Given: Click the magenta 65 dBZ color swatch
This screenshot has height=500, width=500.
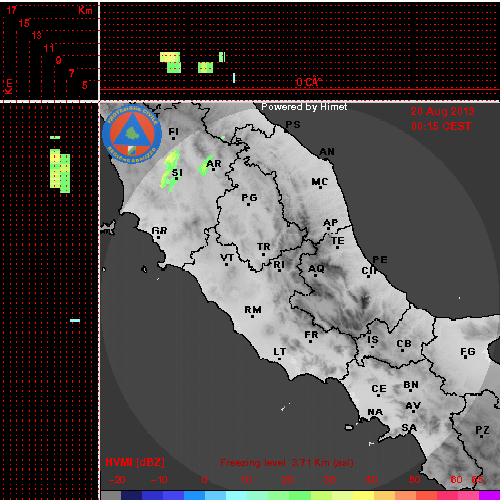Looking at the screenshot, I should [x=489, y=495].
